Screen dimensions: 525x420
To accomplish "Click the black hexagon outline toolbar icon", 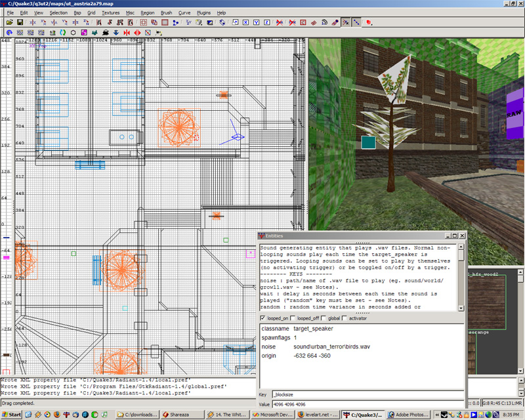I will 73,32.
